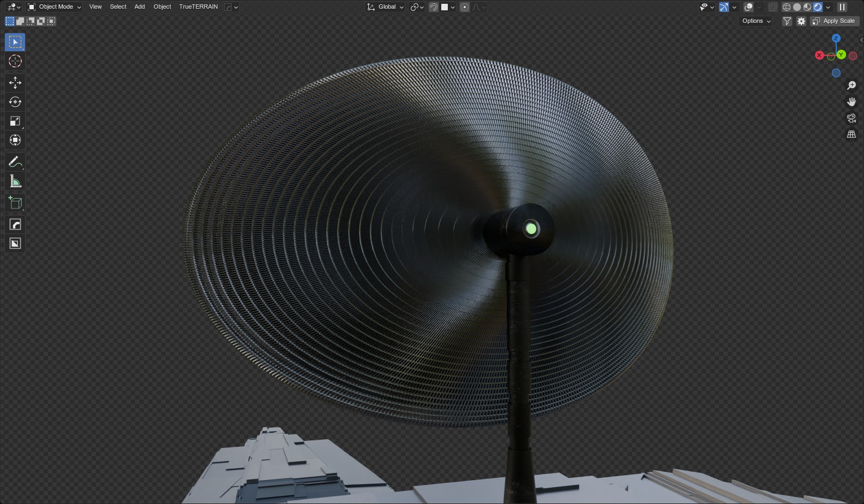Click the pause render preview icon
Viewport: 864px width, 504px height.
[842, 7]
